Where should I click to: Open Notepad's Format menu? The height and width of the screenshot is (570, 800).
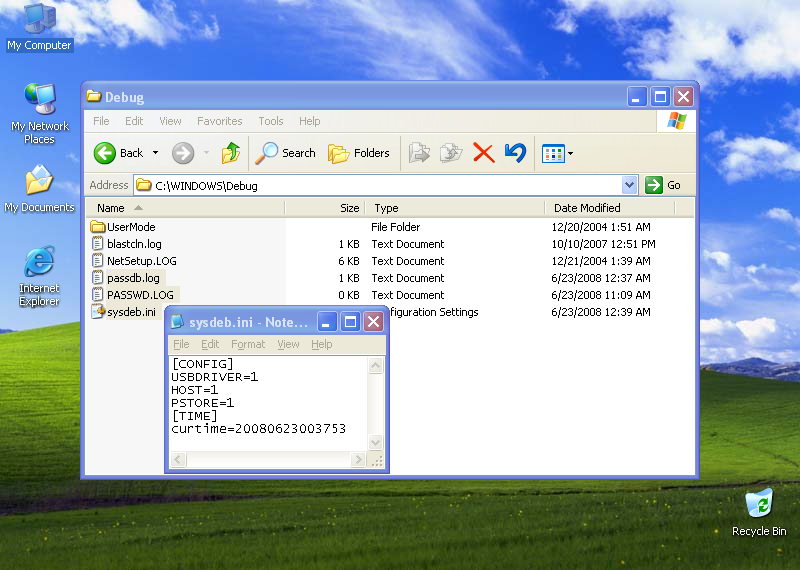(x=248, y=344)
